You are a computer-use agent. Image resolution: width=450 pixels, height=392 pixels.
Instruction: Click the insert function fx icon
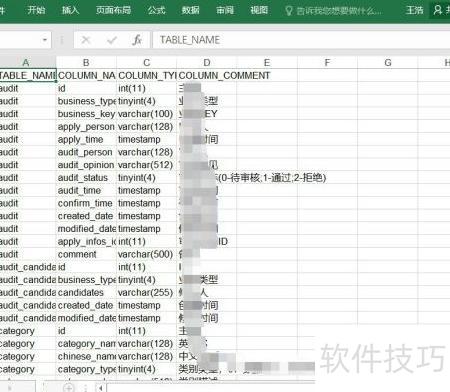pyautogui.click(x=137, y=40)
